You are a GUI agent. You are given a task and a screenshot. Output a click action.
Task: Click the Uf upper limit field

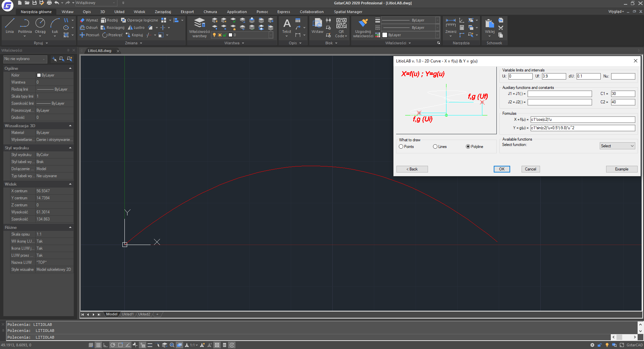(x=554, y=76)
